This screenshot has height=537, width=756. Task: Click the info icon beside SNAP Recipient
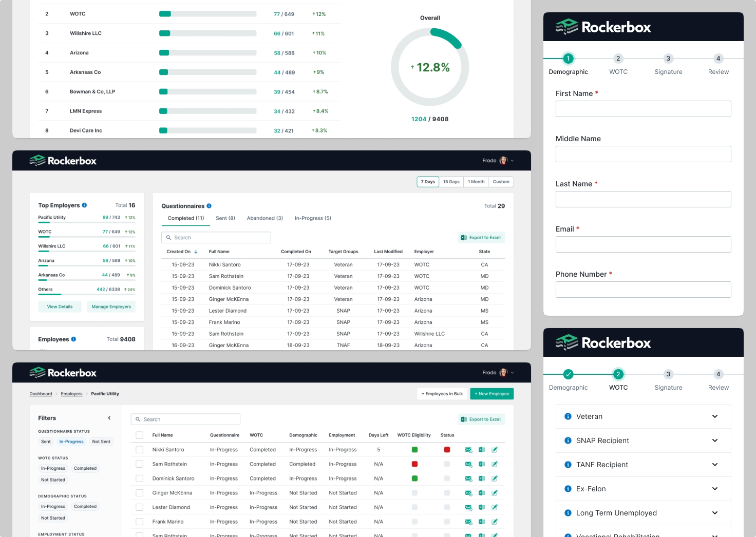click(x=568, y=440)
